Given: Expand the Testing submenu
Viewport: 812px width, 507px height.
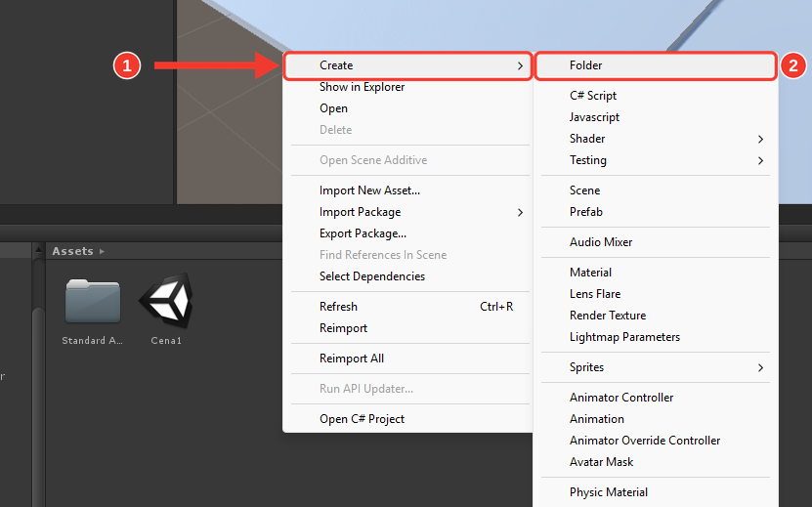Looking at the screenshot, I should (x=656, y=160).
